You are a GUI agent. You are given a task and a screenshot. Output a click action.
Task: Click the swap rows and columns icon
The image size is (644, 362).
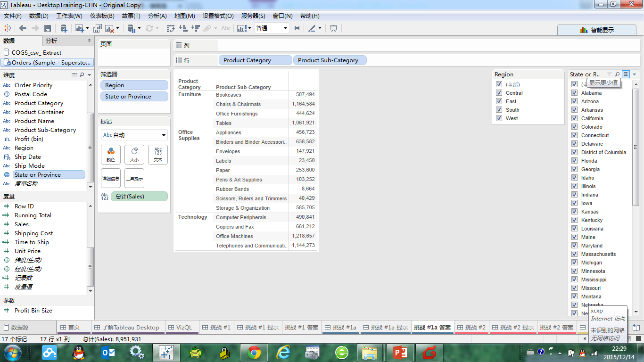coord(172,28)
